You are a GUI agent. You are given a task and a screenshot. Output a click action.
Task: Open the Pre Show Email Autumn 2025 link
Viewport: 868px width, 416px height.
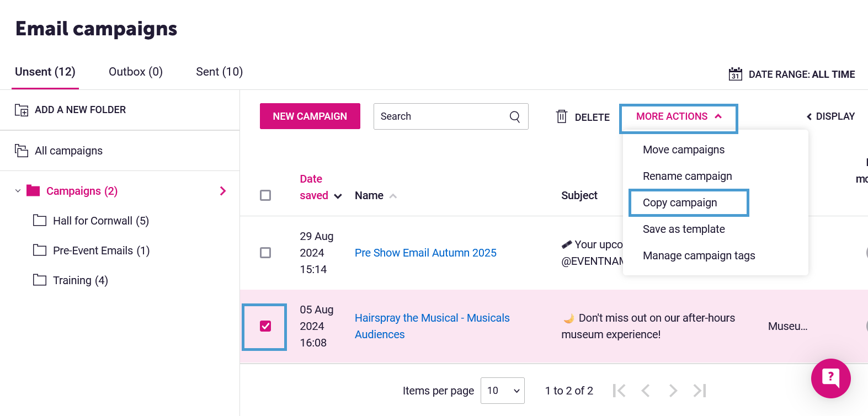[x=425, y=253]
